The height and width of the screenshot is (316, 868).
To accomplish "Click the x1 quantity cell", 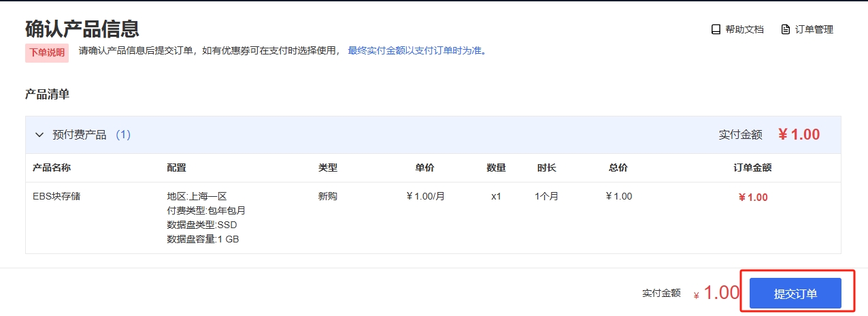I will (x=496, y=196).
